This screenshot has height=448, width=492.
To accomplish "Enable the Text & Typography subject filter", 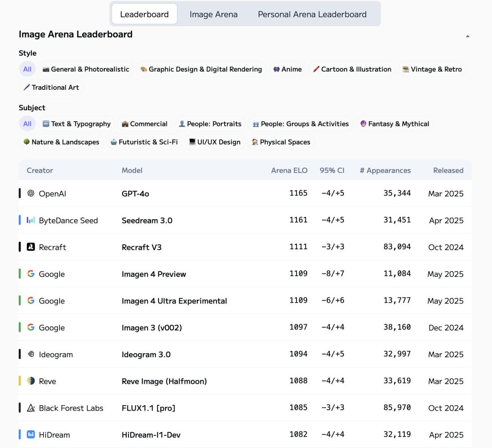I will pyautogui.click(x=76, y=124).
